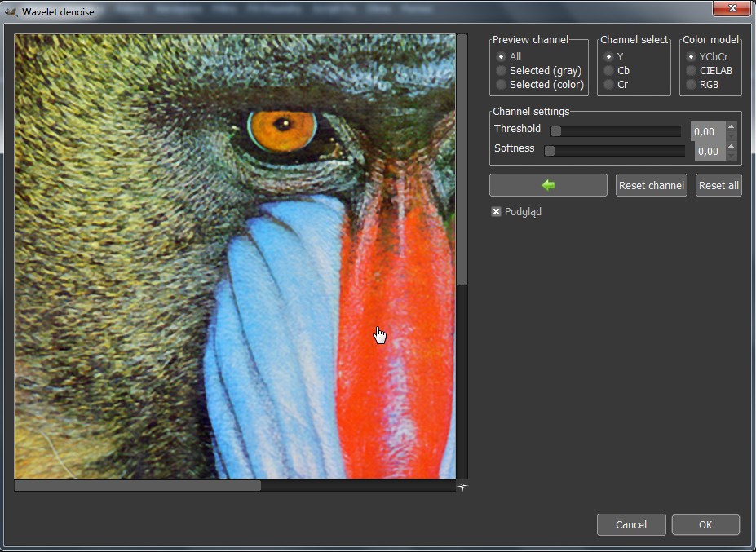Select 'Selected (color)' preview channel

(502, 85)
